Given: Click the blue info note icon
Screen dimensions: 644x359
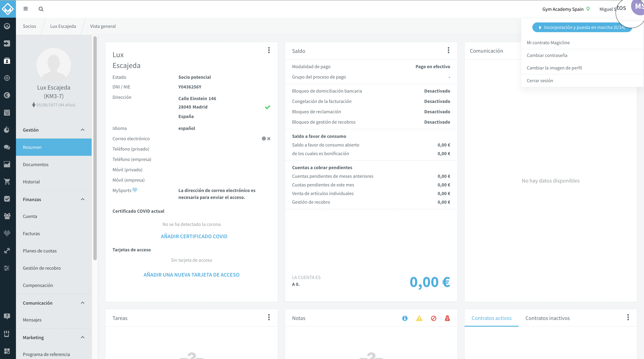Looking at the screenshot, I should (x=405, y=318).
